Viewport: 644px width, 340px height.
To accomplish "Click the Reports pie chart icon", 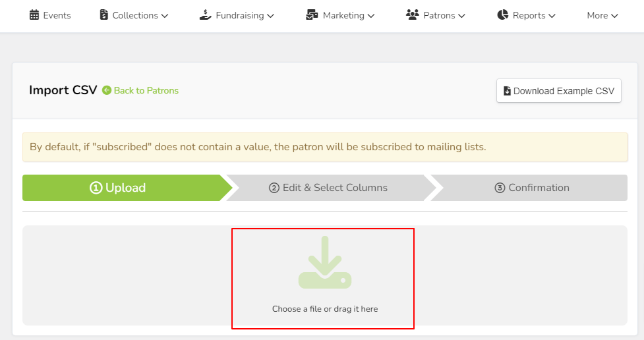I will [x=503, y=14].
